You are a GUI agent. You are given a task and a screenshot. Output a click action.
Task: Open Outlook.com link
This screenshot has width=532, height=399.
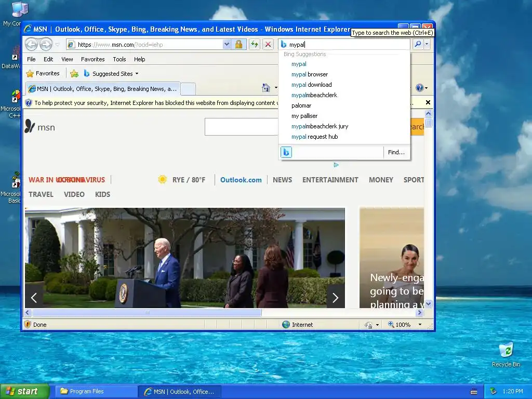[x=241, y=180]
